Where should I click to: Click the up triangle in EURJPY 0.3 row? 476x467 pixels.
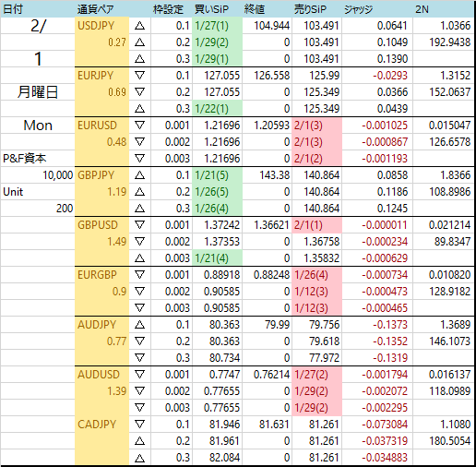140,109
